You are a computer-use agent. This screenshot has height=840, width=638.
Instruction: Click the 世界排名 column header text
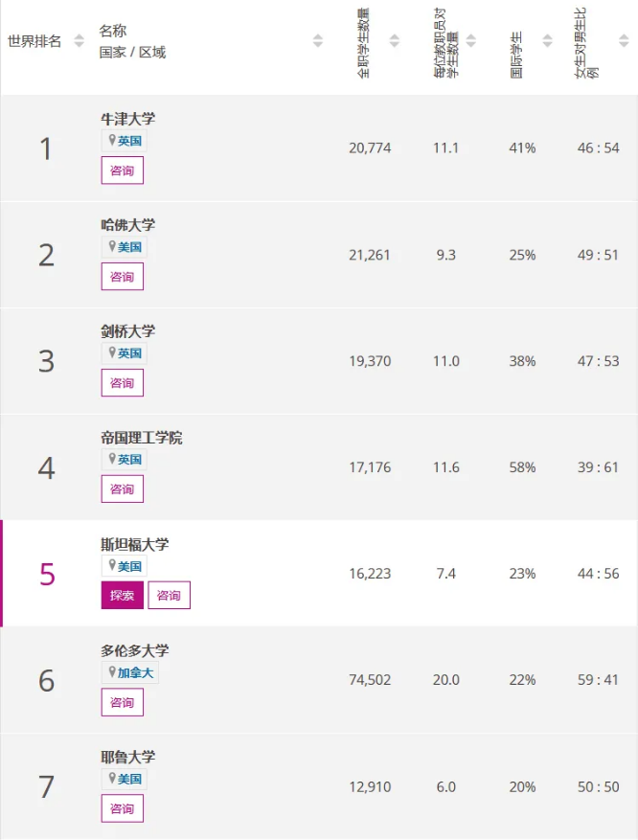pyautogui.click(x=34, y=41)
